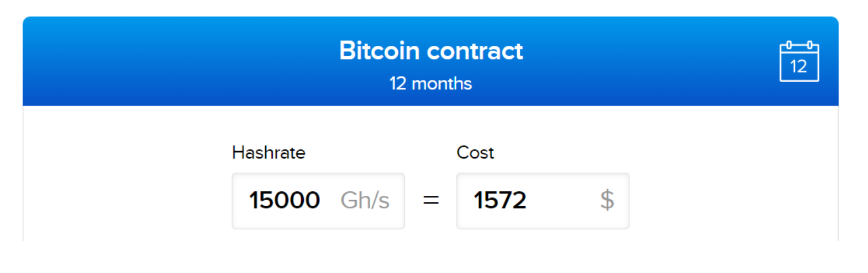Click the equals sign between fields

(431, 200)
